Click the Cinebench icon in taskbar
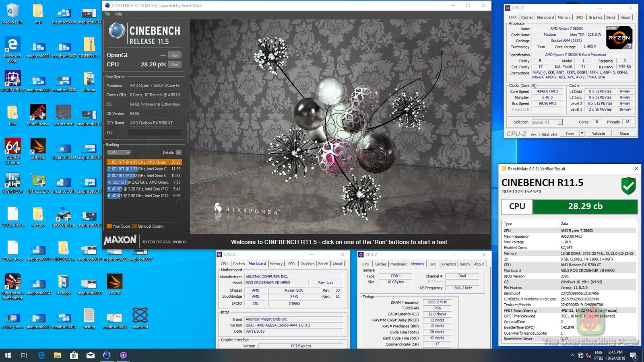 point(107,355)
